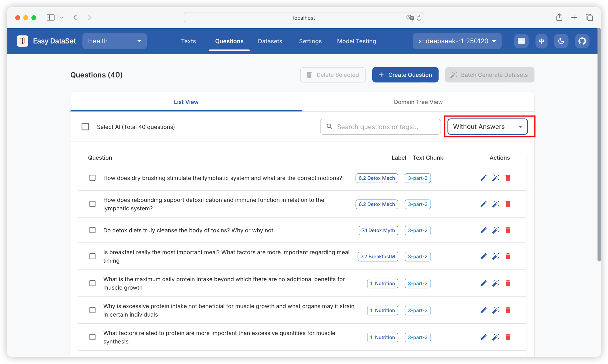Select the dry brushing question checkbox

point(92,178)
